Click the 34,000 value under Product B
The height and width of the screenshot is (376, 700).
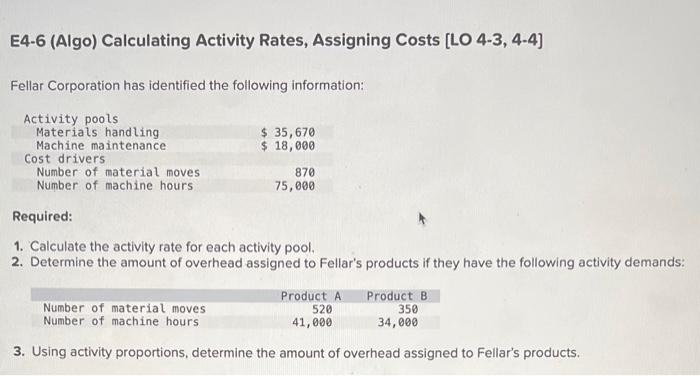tap(398, 322)
